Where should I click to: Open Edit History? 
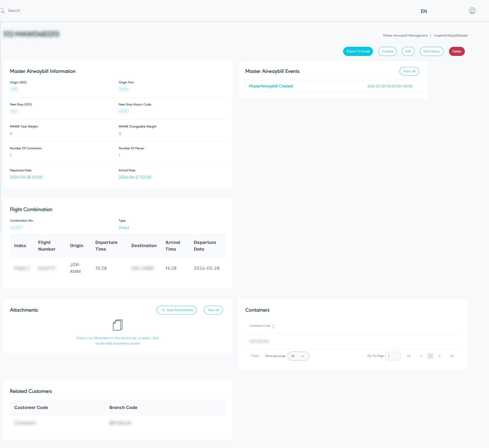432,51
